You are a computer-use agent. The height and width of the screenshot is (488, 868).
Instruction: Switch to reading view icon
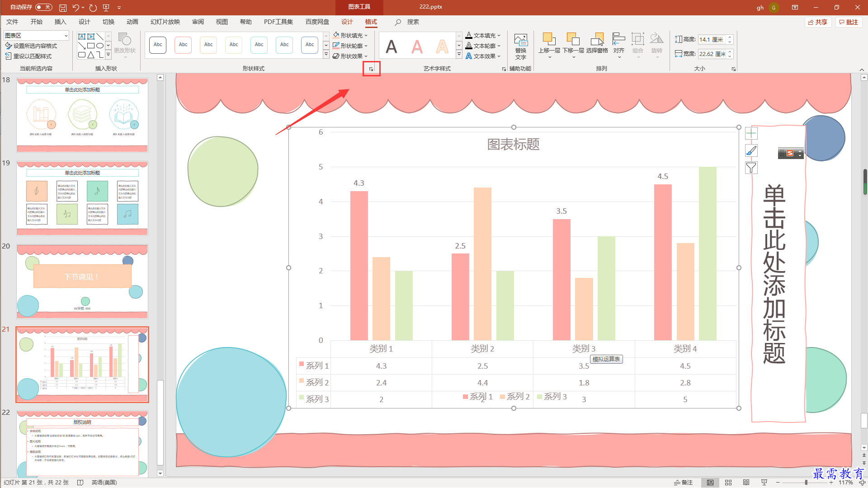coord(746,483)
